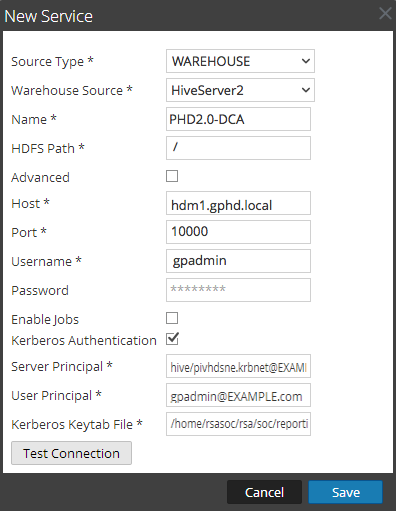The image size is (396, 511).
Task: Select the 'Kerberos Authentication' label text
Action: [84, 341]
